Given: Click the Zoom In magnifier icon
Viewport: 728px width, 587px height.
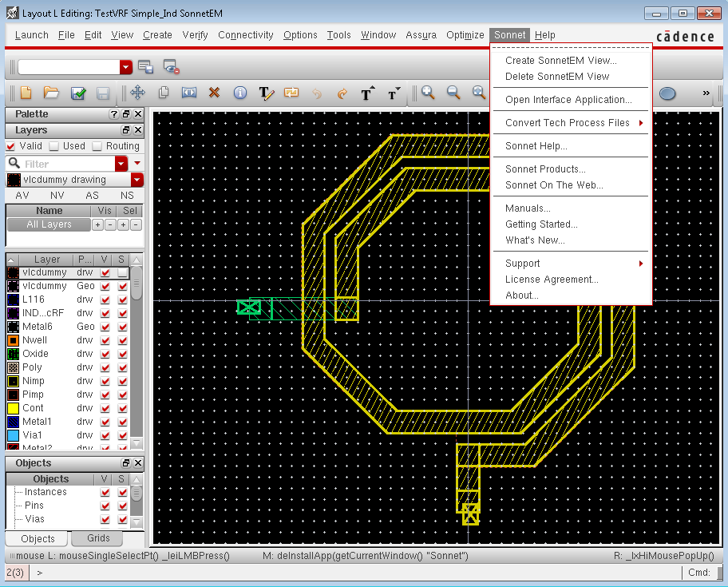Looking at the screenshot, I should 428,93.
